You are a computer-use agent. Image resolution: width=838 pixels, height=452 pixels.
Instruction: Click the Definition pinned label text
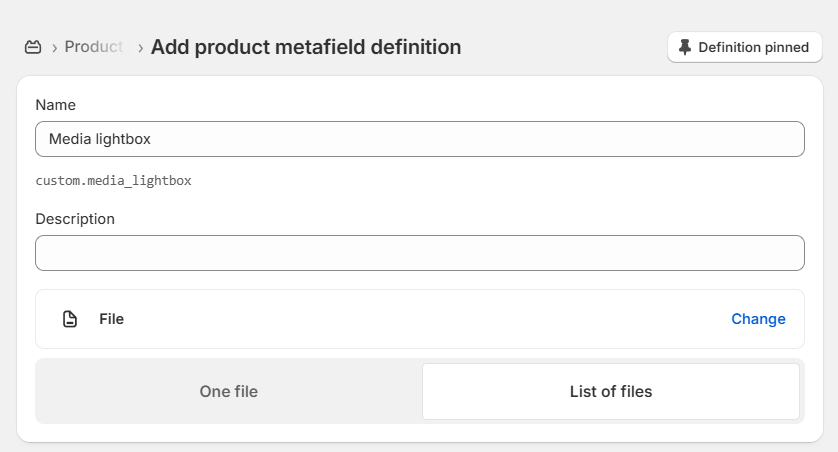pyautogui.click(x=753, y=47)
